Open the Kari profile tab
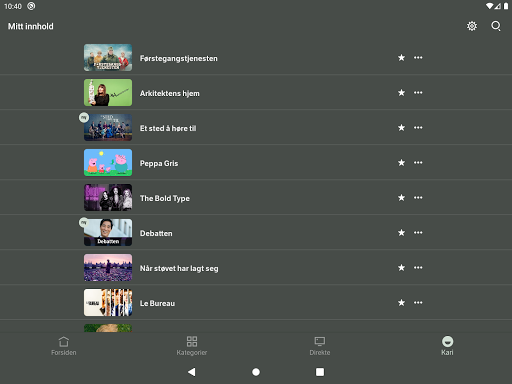The height and width of the screenshot is (384, 512). click(447, 346)
